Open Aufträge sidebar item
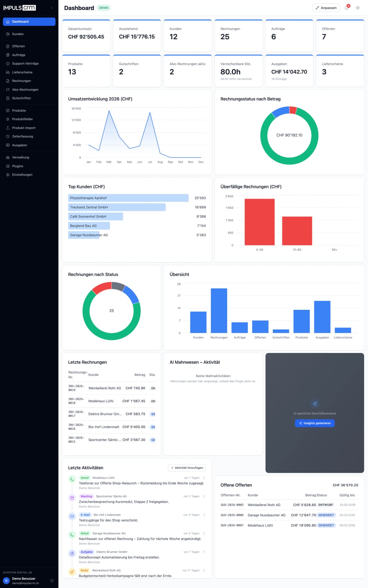368x588 pixels. pyautogui.click(x=29, y=55)
